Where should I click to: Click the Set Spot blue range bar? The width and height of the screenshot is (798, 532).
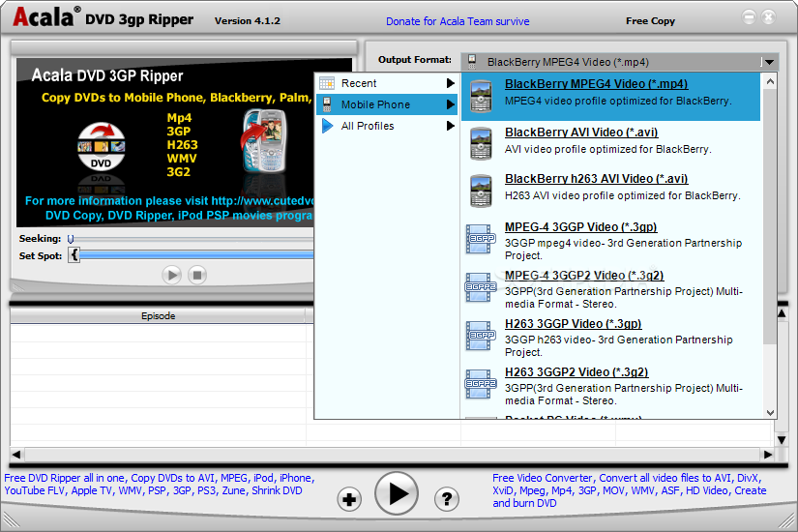tap(197, 255)
